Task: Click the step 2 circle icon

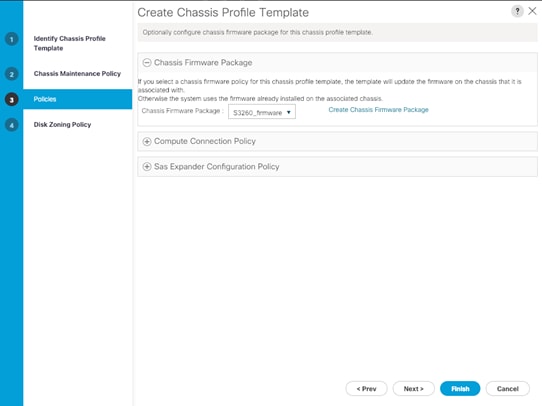Action: [11, 74]
